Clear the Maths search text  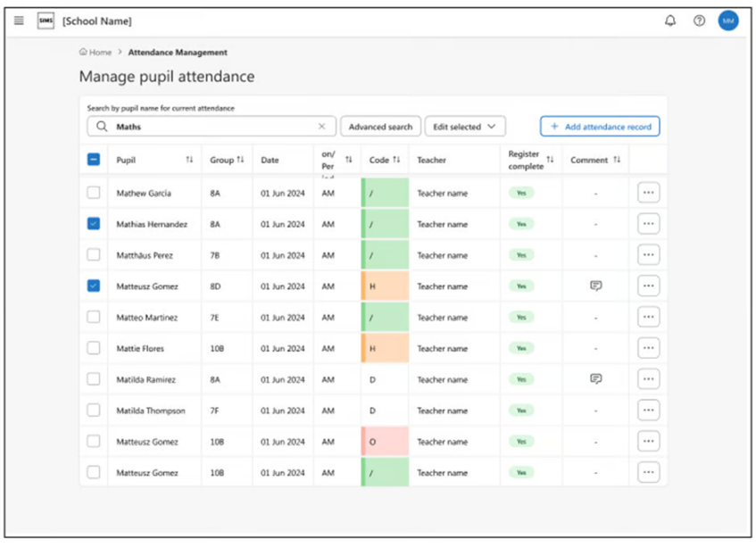click(321, 127)
